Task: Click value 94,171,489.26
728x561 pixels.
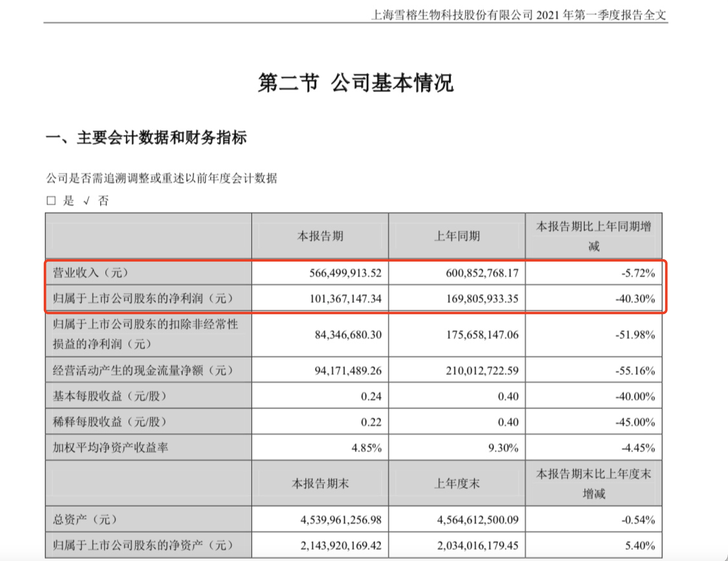Action: point(348,370)
